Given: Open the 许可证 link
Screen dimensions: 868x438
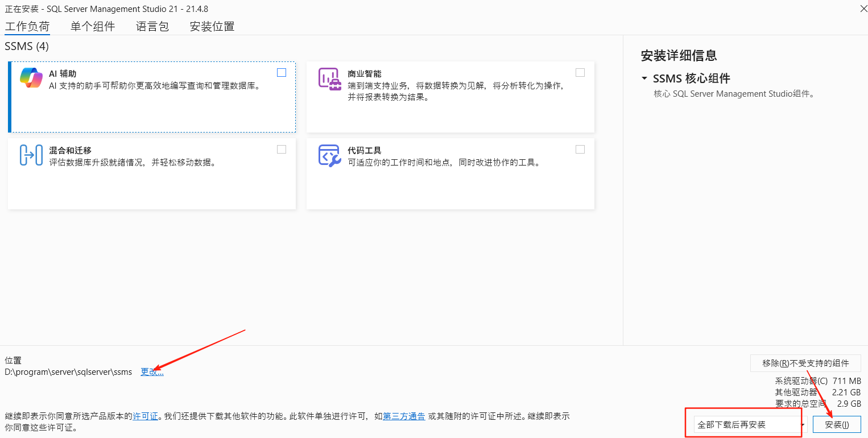Looking at the screenshot, I should tap(146, 416).
